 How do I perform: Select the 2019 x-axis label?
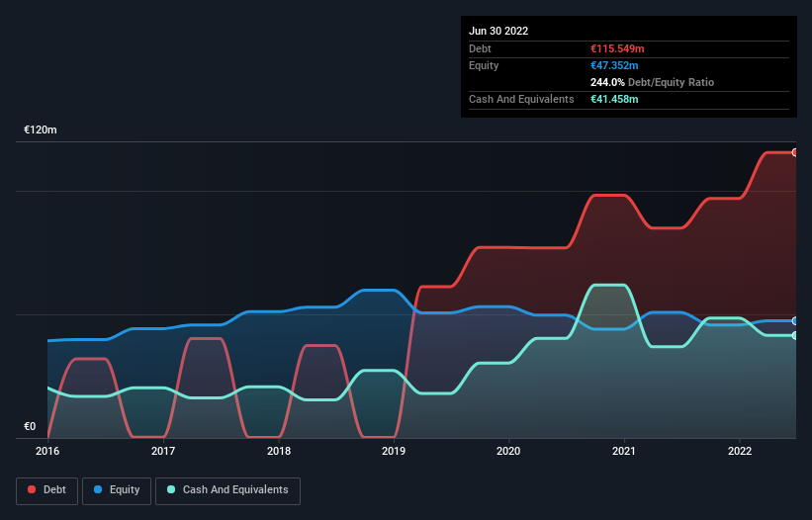394,451
